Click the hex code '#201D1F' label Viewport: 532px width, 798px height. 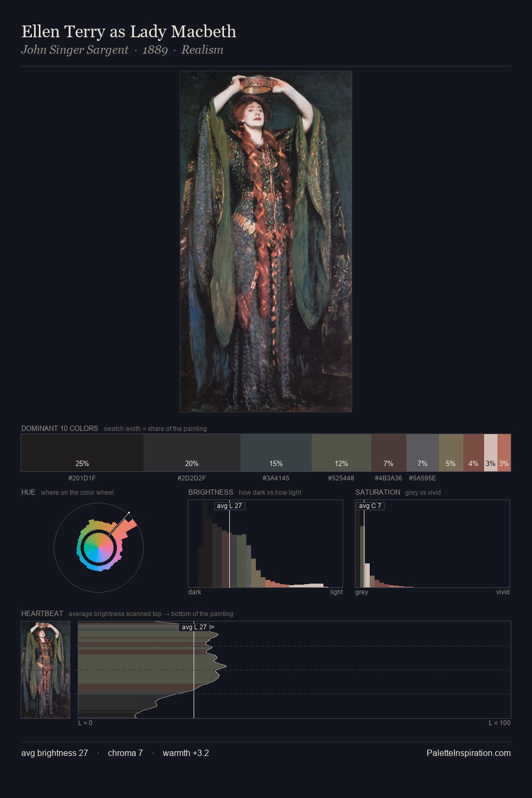[x=82, y=478]
